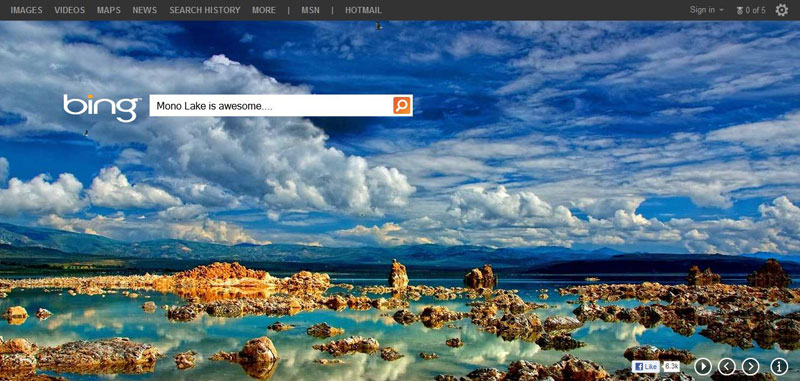This screenshot has width=800, height=381.
Task: Click the orange magnifier search button
Action: [402, 106]
